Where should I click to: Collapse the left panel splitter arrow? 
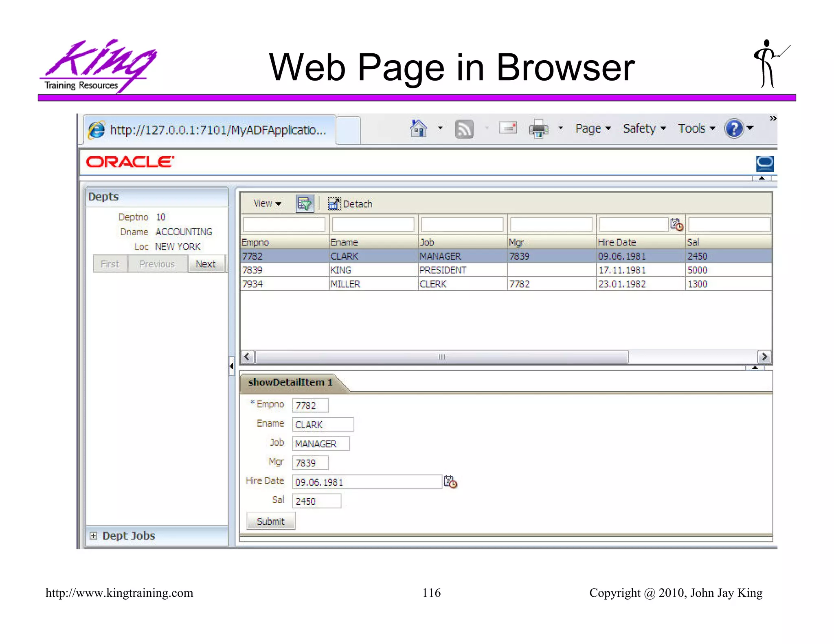click(231, 366)
